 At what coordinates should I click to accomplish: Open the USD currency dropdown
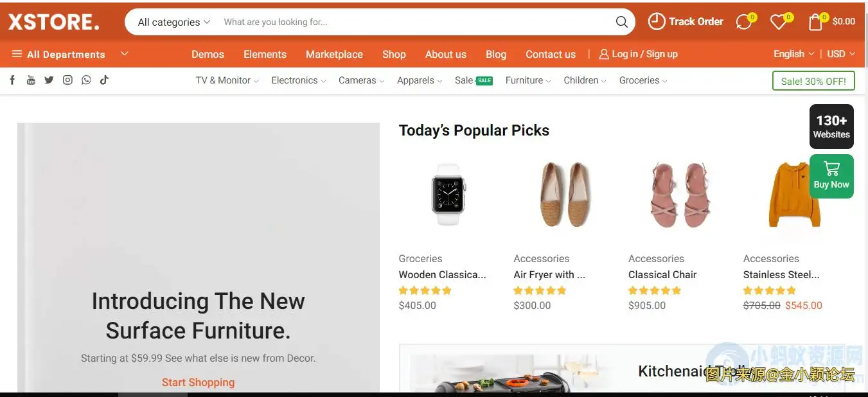(x=840, y=54)
